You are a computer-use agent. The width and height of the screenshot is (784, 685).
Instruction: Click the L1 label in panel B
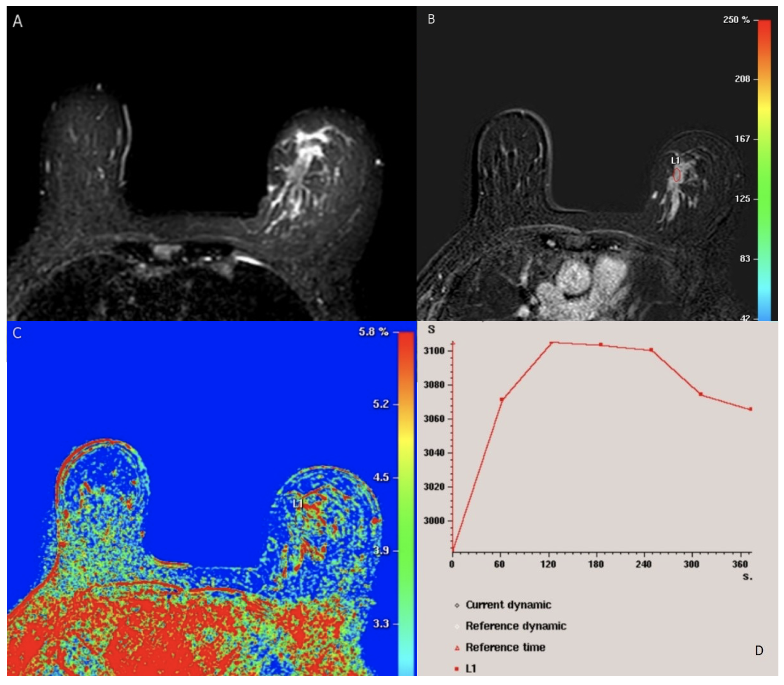pyautogui.click(x=675, y=161)
